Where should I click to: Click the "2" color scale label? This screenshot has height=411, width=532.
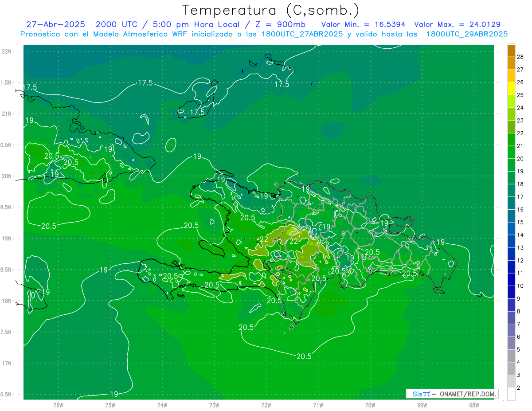tap(519, 388)
